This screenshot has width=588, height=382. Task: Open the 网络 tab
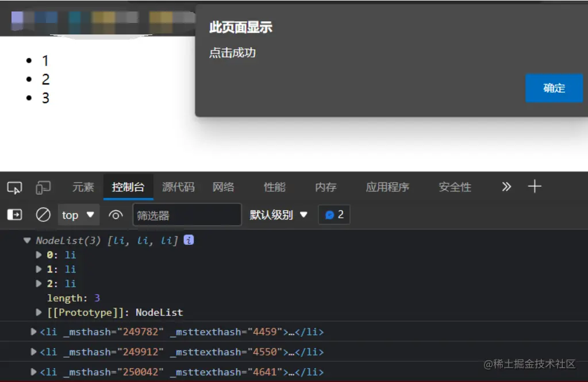point(223,187)
